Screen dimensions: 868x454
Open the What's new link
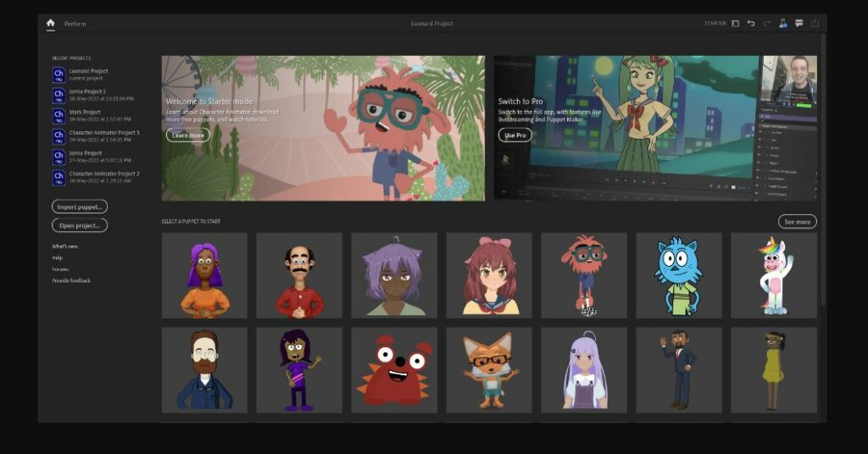64,246
